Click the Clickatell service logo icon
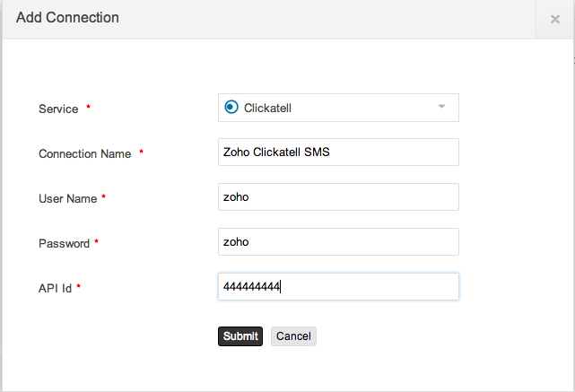 [x=231, y=108]
